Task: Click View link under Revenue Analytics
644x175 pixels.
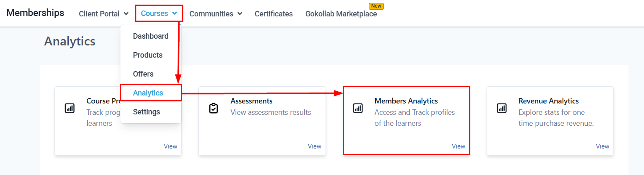Action: [602, 146]
